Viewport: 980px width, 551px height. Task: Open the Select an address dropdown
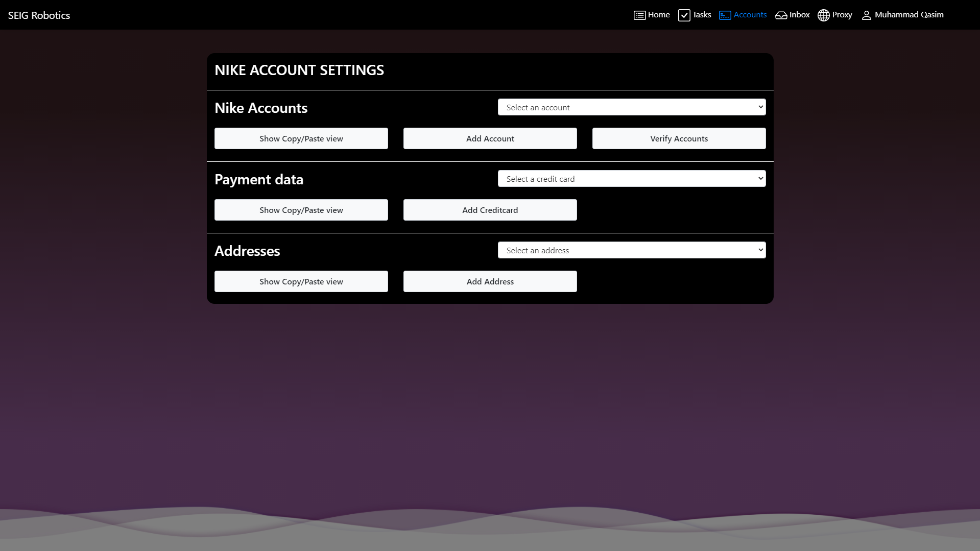coord(631,250)
